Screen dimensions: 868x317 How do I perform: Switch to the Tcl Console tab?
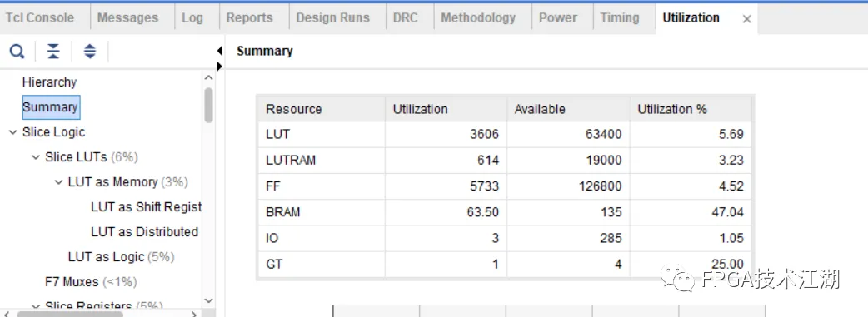coord(40,17)
